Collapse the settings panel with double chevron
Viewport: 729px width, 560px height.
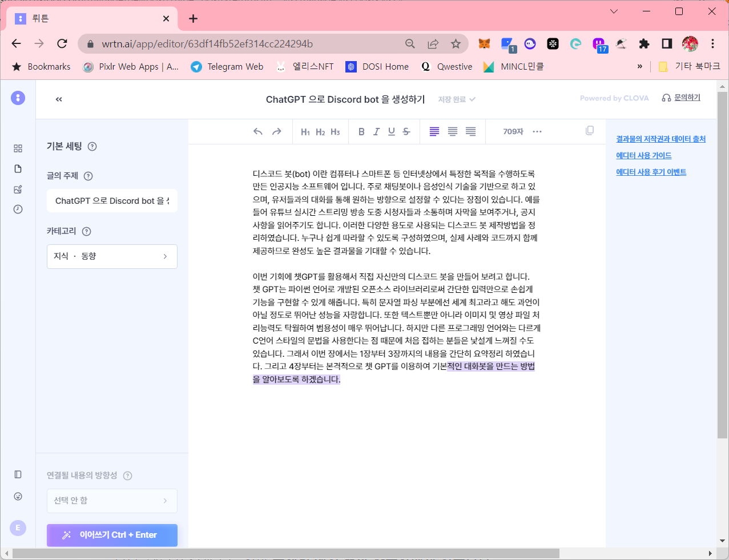(x=59, y=99)
